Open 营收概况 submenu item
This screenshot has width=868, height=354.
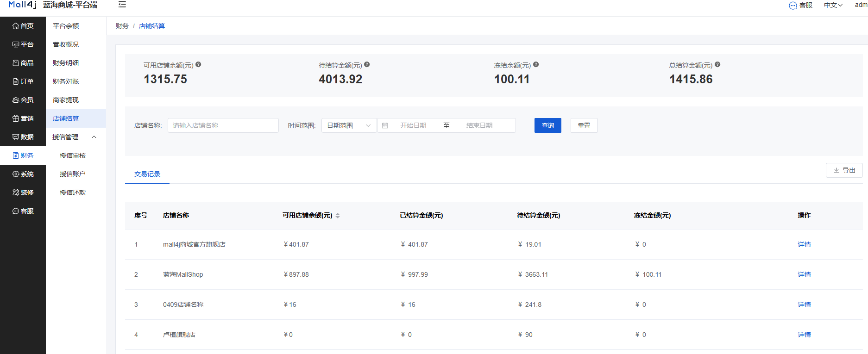pyautogui.click(x=76, y=44)
